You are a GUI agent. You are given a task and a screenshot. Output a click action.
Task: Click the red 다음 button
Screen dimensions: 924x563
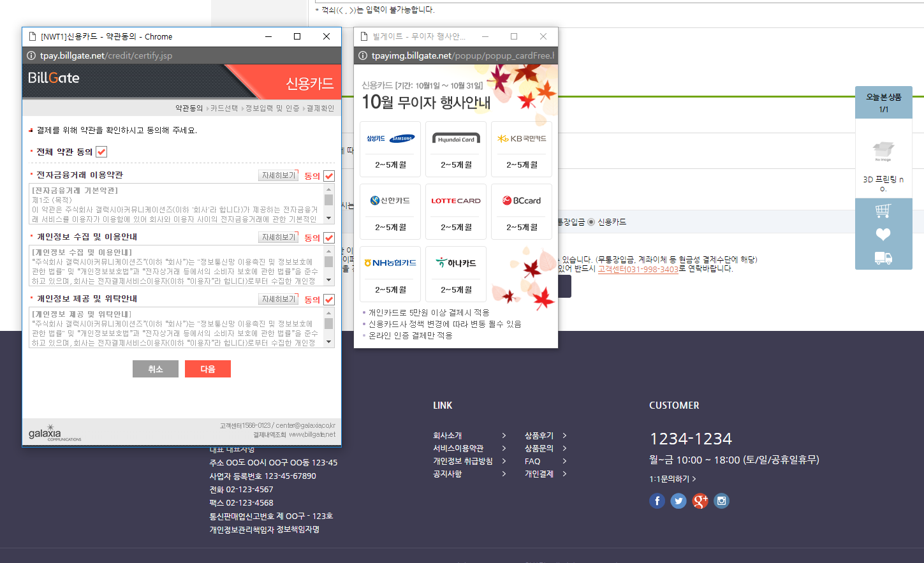pyautogui.click(x=208, y=369)
